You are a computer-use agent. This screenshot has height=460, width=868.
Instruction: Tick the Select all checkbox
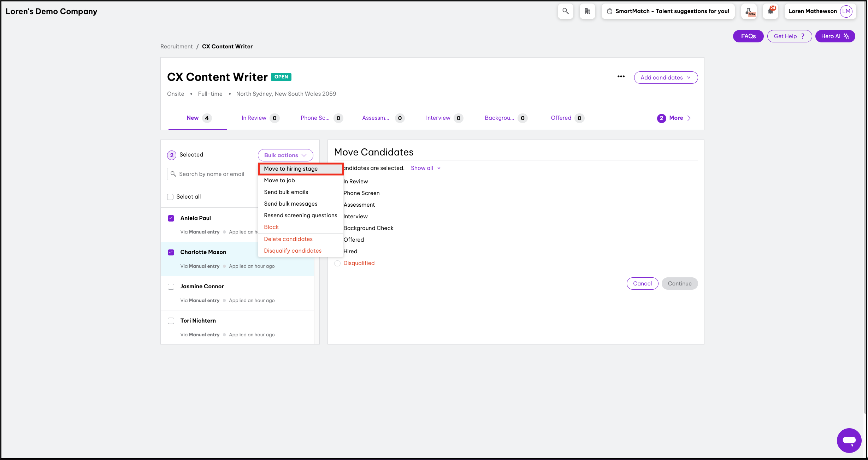[170, 197]
